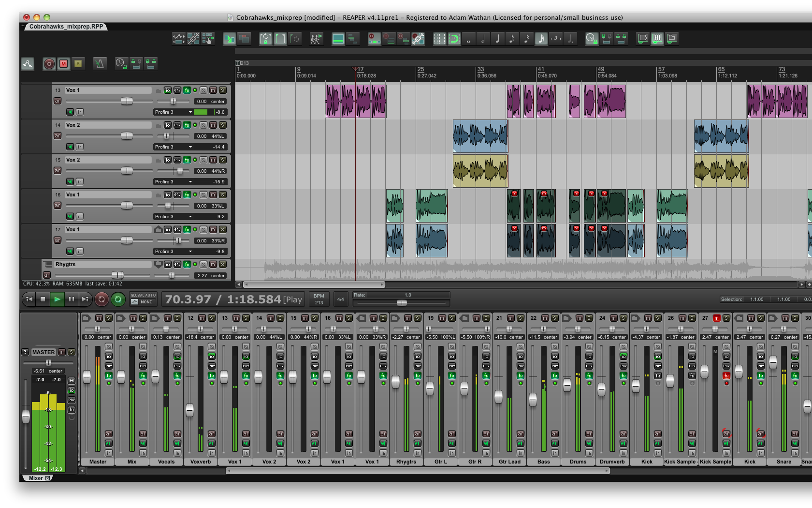Select the whole note grid icon
This screenshot has height=508, width=812.
pyautogui.click(x=468, y=39)
